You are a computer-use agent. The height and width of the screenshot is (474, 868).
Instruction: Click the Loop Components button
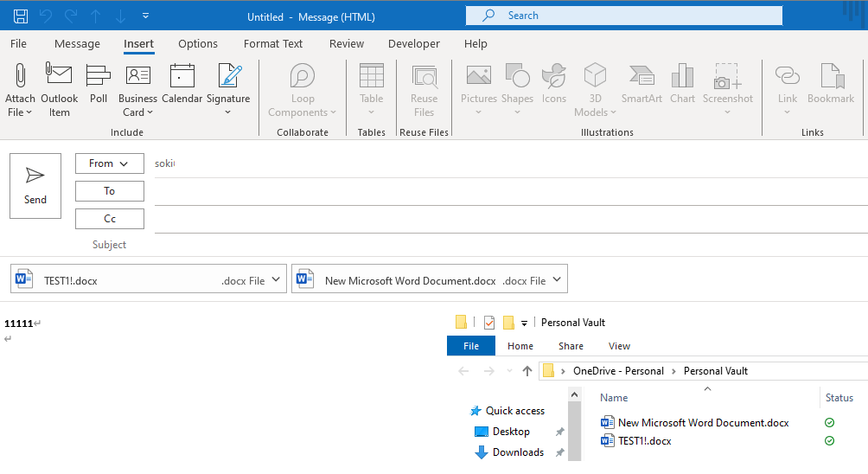click(303, 90)
